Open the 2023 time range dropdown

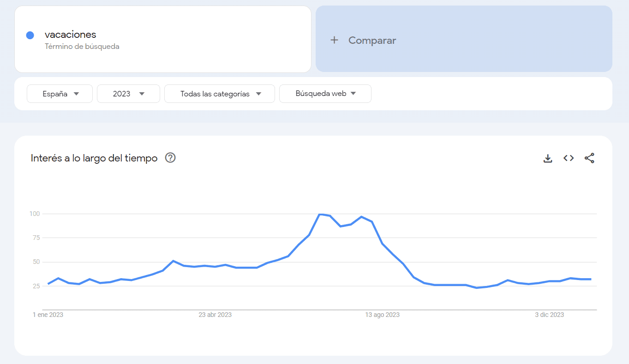click(128, 93)
